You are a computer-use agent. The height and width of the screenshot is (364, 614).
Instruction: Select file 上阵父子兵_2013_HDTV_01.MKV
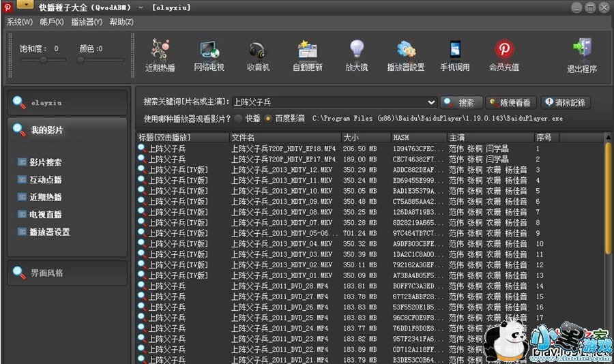point(282,275)
